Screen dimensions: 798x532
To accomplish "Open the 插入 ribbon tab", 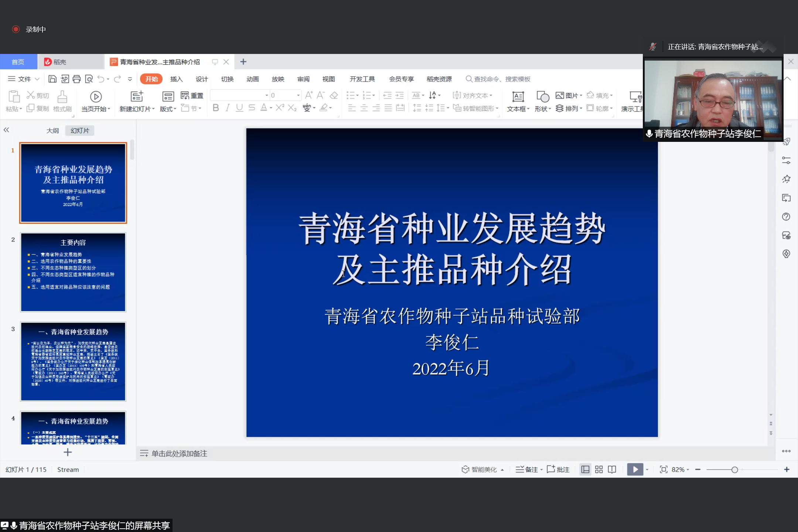I will click(177, 79).
